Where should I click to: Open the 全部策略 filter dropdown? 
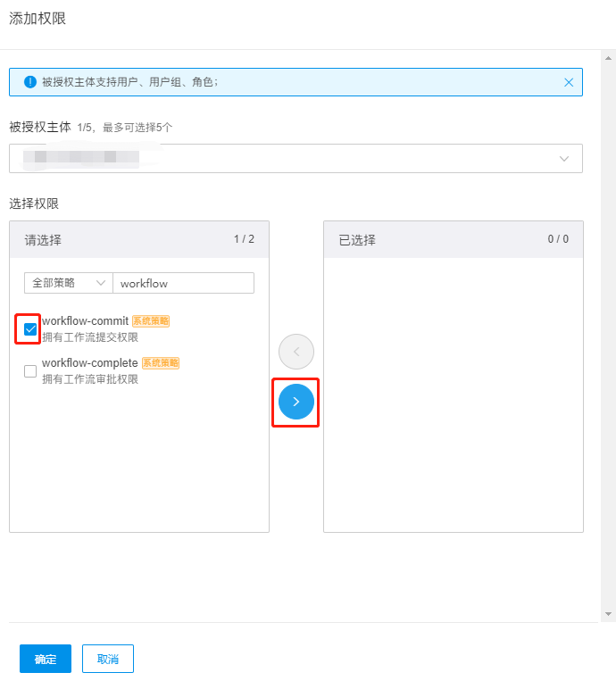coord(68,283)
